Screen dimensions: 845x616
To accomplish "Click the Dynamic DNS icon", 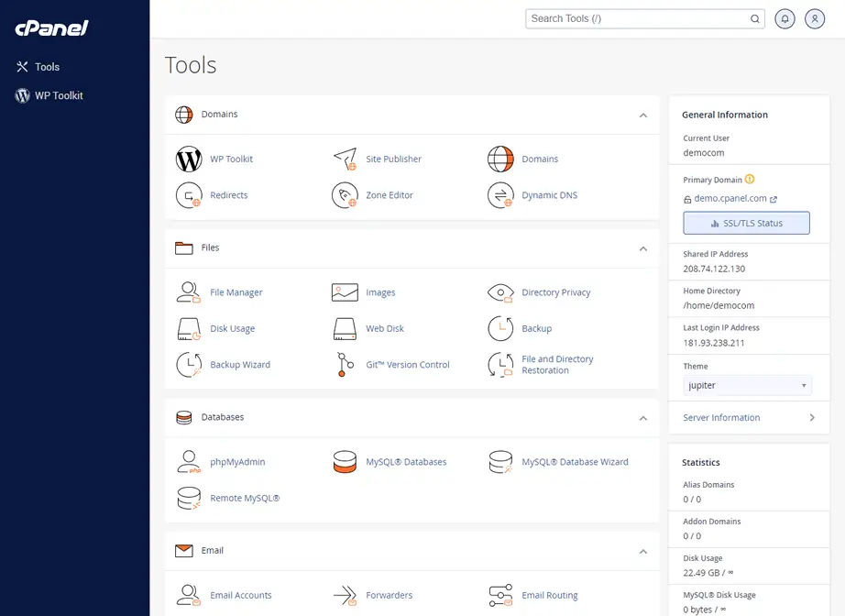I will coord(500,195).
